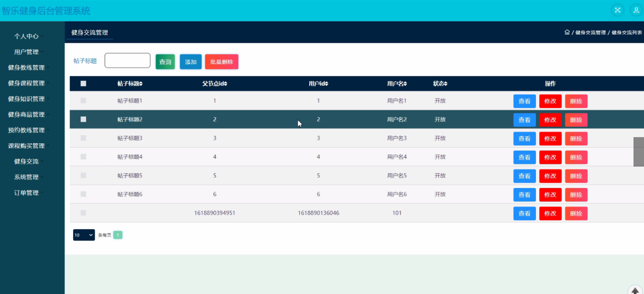Click 查看 for 帖子标题6 row
The width and height of the screenshot is (644, 294).
pyautogui.click(x=525, y=195)
